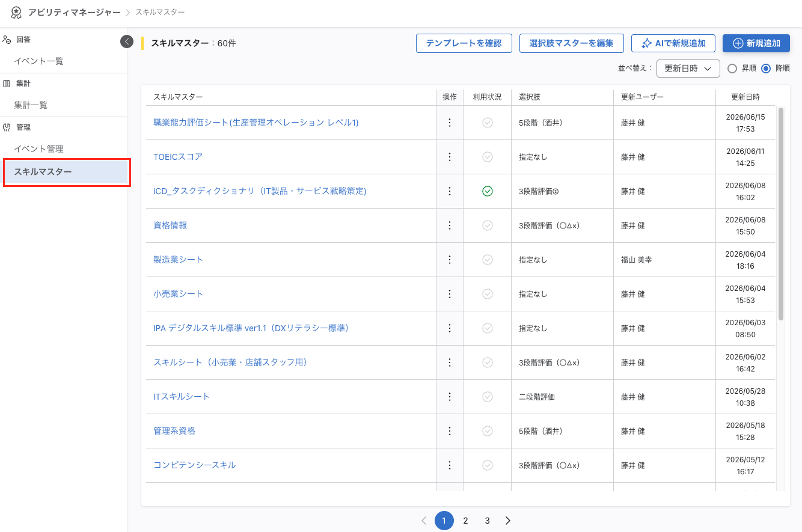This screenshot has width=802, height=532.
Task: Open the TOEICスコア skill master link
Action: tap(178, 157)
